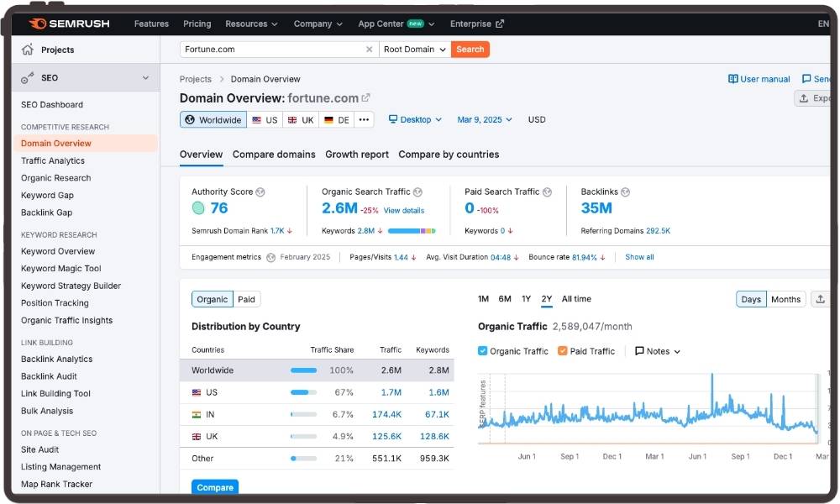Screen dimensions: 840x504
Task: Click the Engagement metrics info icon
Action: click(271, 258)
